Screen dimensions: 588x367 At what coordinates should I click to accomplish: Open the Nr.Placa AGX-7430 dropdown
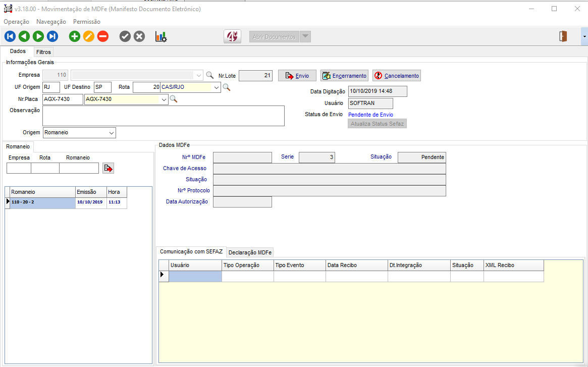[164, 99]
